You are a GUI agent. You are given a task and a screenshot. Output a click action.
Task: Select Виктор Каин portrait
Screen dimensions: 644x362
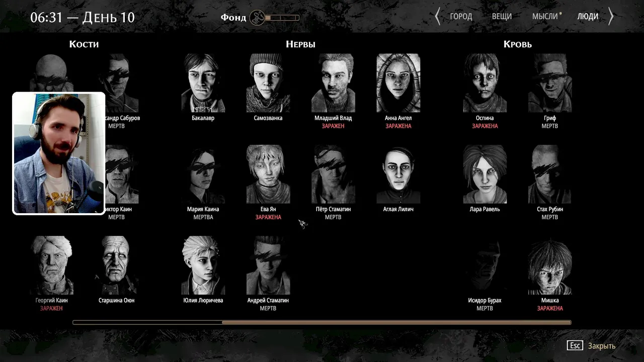(122, 174)
